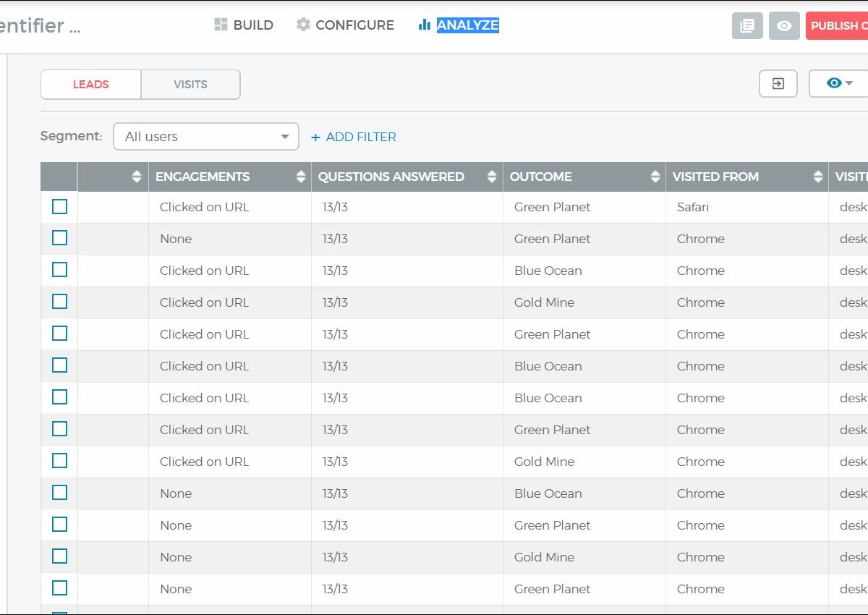This screenshot has height=615, width=868.
Task: Select the checkbox for second row
Action: 59,238
